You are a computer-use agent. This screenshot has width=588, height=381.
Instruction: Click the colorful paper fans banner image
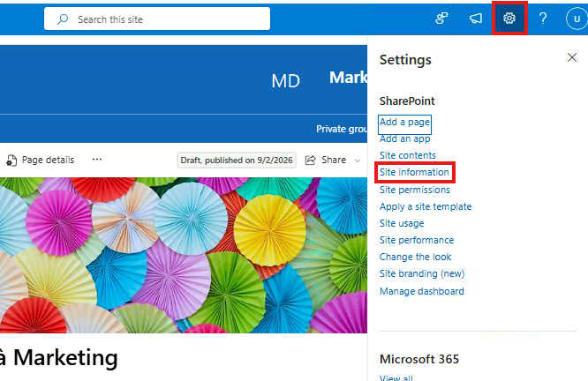pyautogui.click(x=184, y=255)
